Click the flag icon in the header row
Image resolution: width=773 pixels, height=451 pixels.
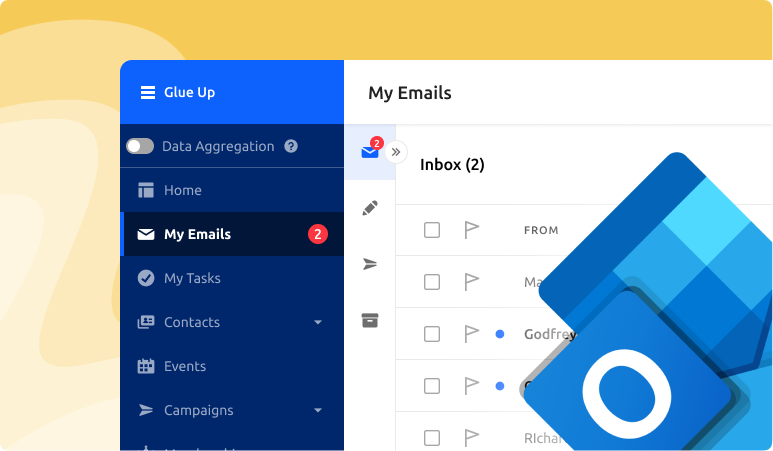pyautogui.click(x=472, y=230)
